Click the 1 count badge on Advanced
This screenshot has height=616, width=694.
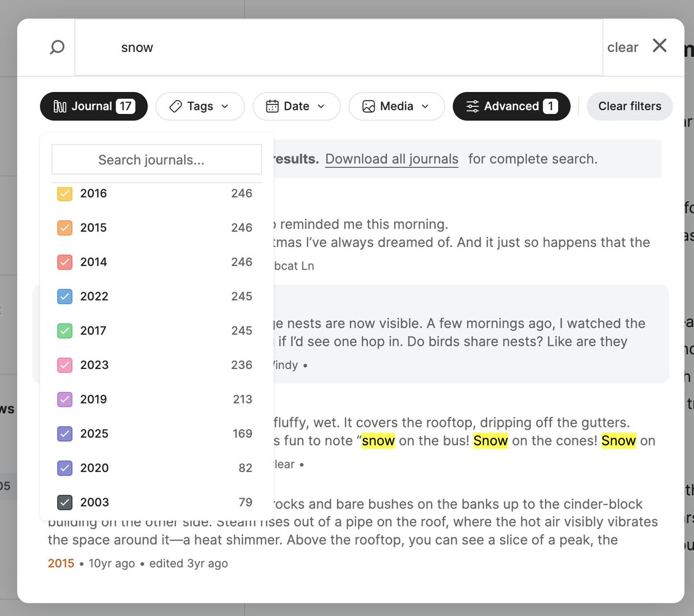click(551, 106)
